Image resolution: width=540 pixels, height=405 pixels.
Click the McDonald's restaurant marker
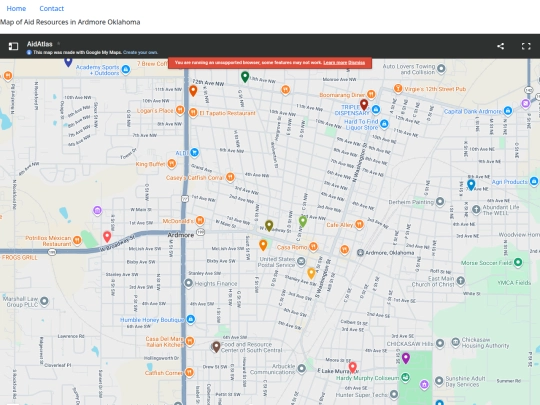pyautogui.click(x=200, y=220)
